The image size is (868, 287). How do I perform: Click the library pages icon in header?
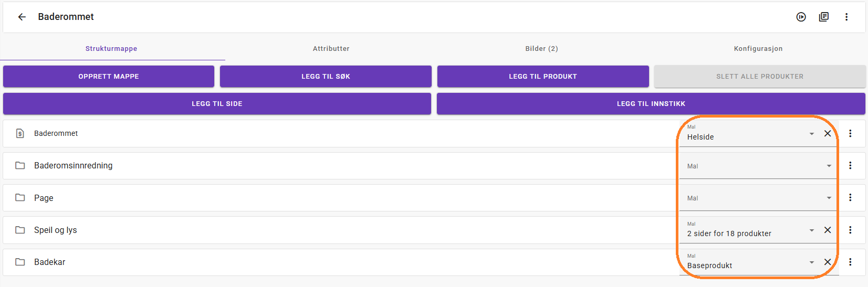coord(824,17)
